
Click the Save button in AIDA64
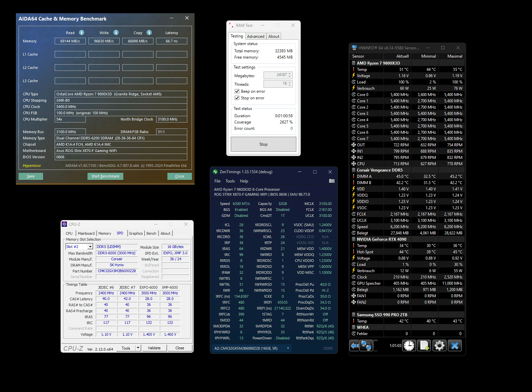click(31, 176)
